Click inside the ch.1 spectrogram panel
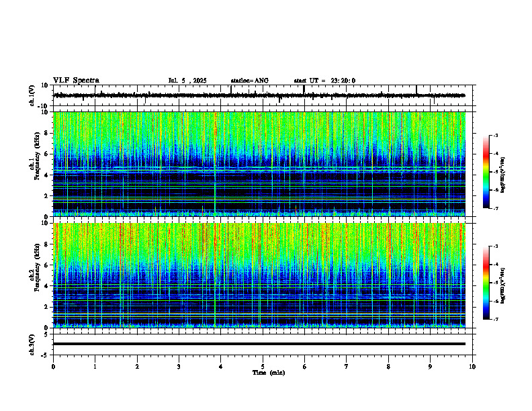 (259, 164)
